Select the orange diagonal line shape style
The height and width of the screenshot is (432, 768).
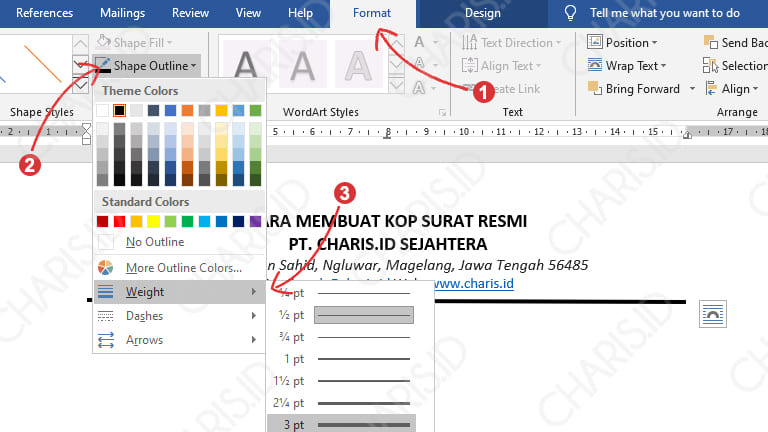(43, 64)
